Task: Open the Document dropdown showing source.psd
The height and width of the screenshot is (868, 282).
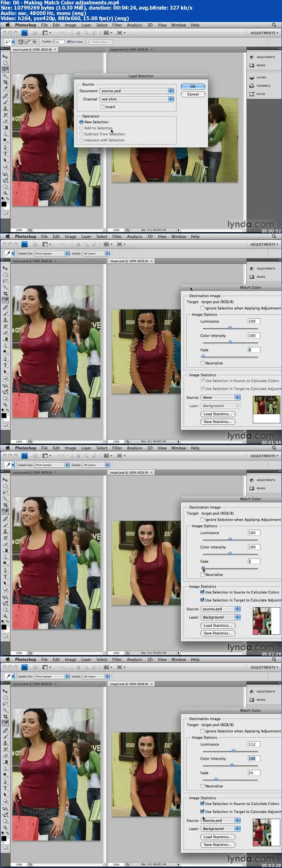Action: [x=137, y=91]
